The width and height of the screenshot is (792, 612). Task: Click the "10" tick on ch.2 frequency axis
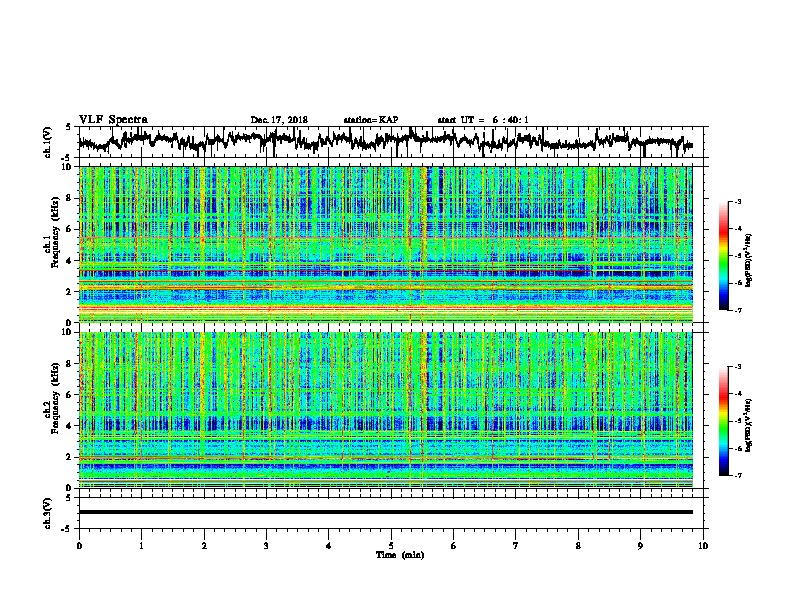coord(68,332)
